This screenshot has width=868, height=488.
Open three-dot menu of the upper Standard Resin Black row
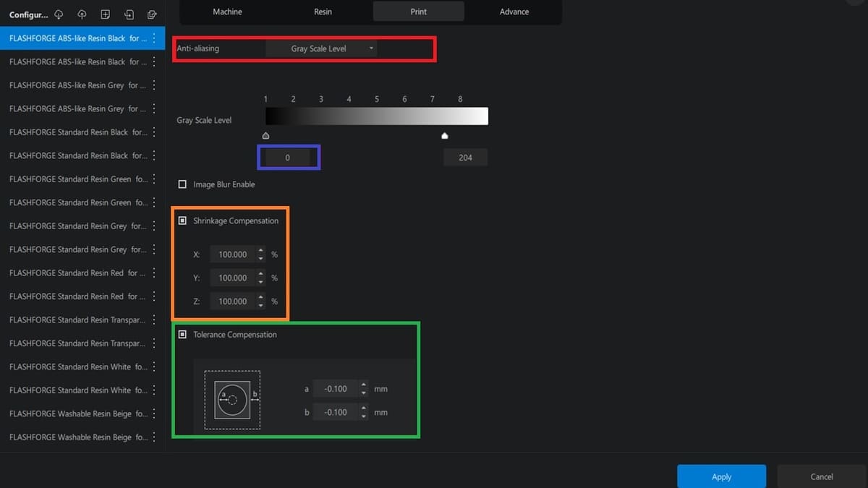coord(153,132)
